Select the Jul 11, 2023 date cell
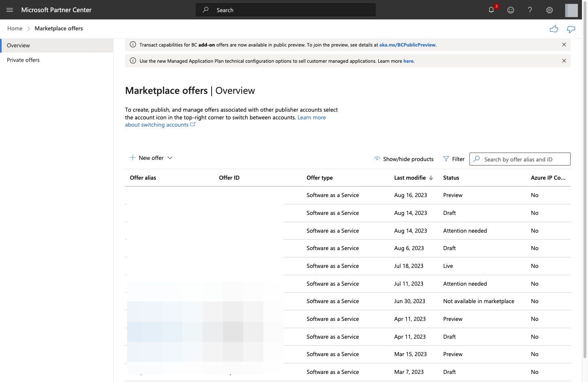Screen dimensions: 588x382 [409, 284]
